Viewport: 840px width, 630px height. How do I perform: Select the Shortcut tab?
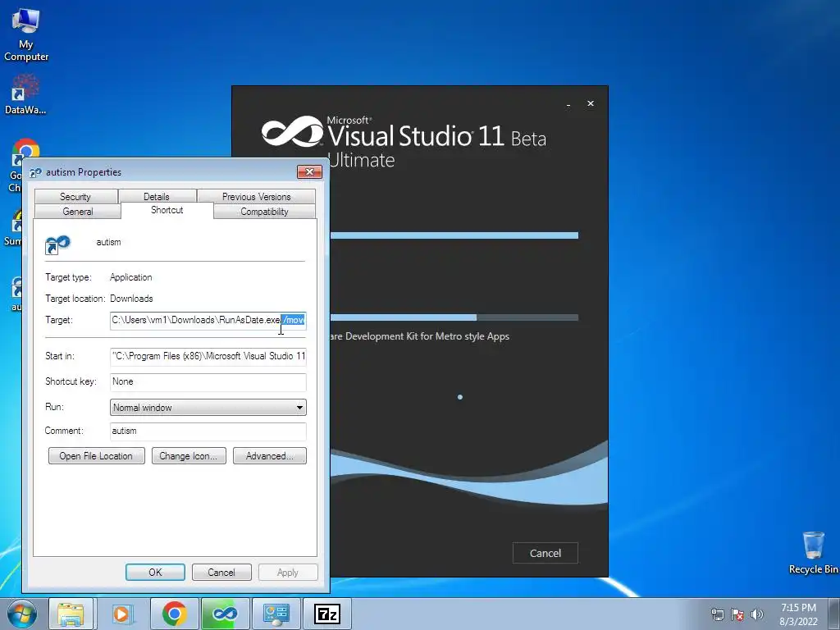[x=167, y=210]
